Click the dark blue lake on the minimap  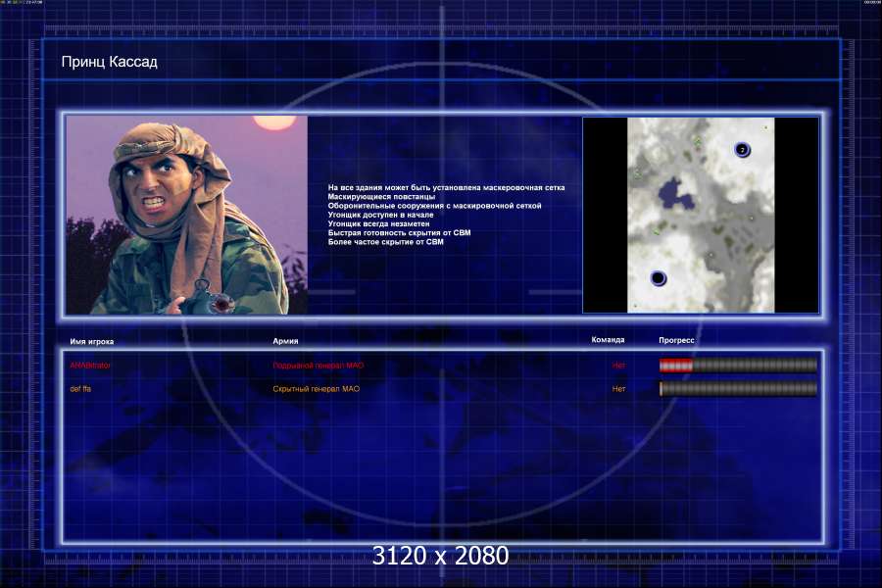672,190
